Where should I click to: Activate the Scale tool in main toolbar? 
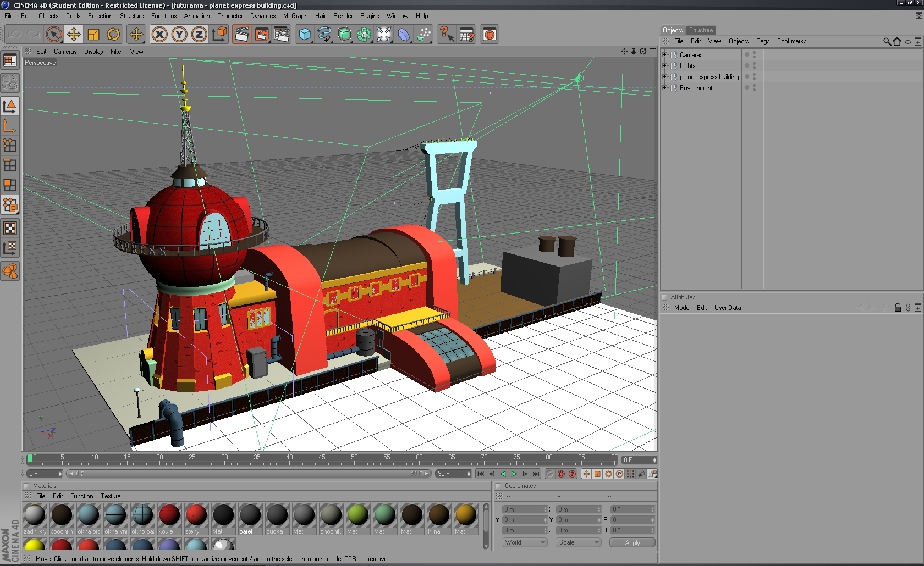click(94, 35)
